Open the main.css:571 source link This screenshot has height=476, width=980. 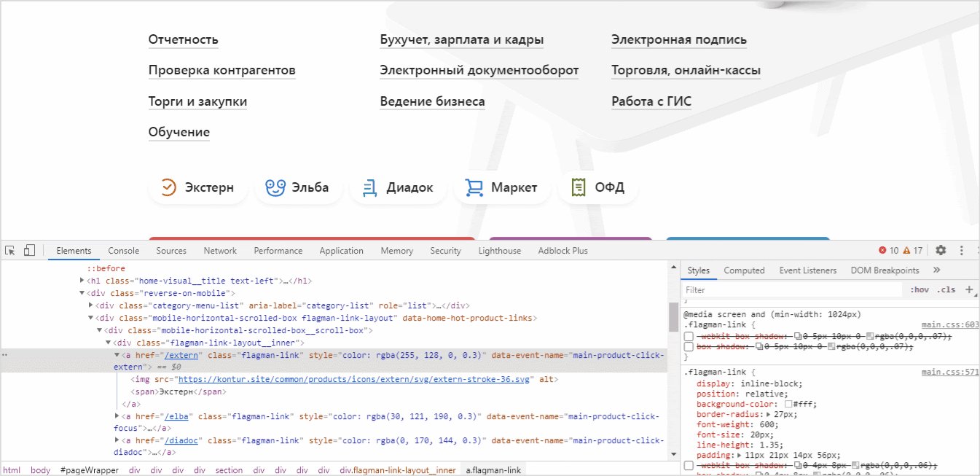tap(949, 372)
